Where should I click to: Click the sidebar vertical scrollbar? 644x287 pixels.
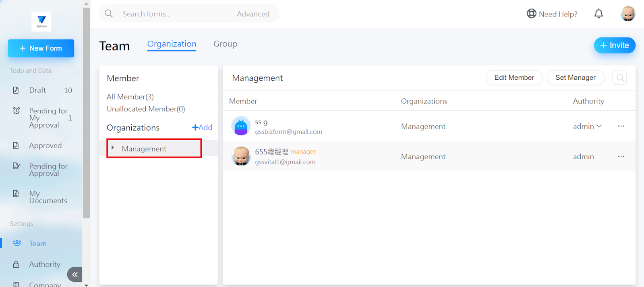[x=86, y=113]
